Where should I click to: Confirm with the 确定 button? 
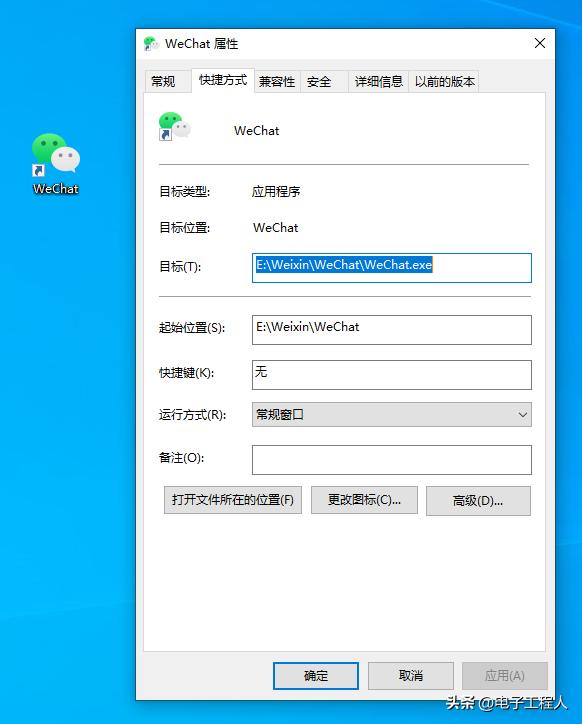click(x=316, y=676)
